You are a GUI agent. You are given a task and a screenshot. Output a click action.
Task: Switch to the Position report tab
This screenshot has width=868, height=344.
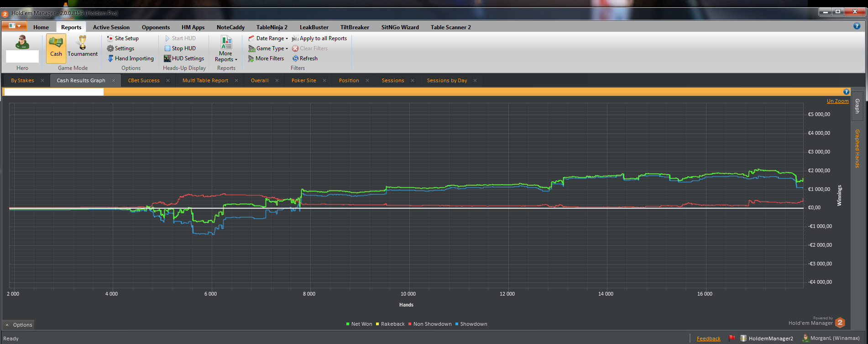[349, 80]
